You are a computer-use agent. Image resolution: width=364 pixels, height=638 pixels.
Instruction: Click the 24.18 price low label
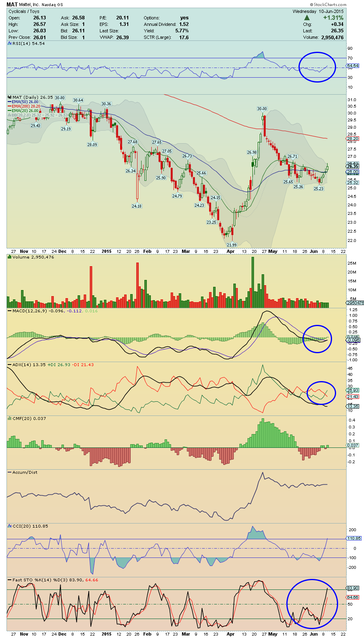pos(137,206)
